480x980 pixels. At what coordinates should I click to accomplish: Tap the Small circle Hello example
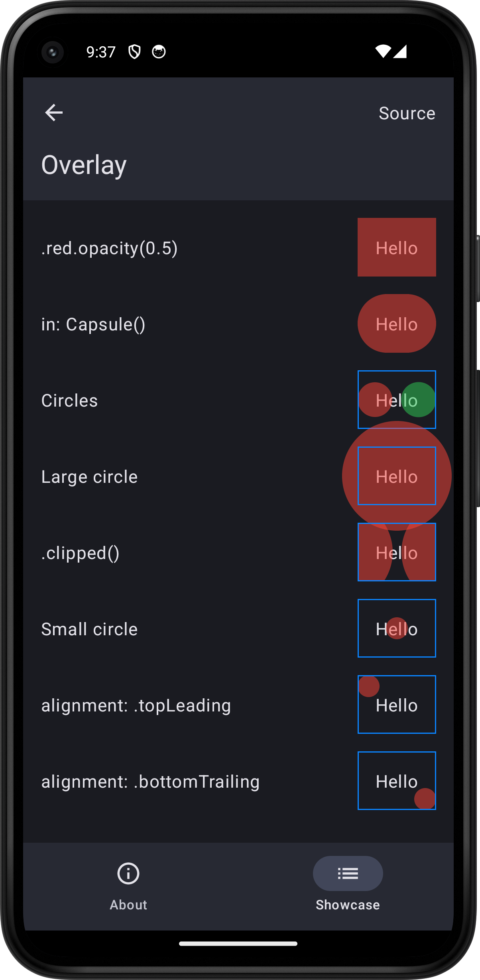click(397, 628)
